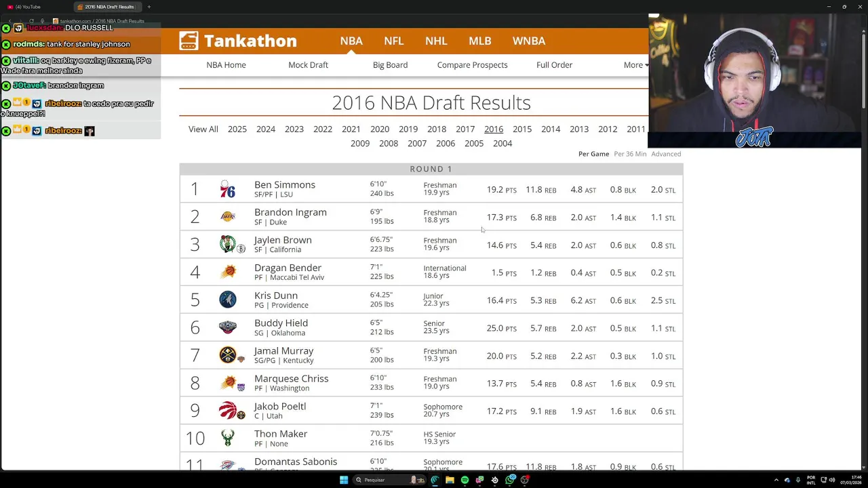
Task: Click the Celtics logo beside Jaylen Brown
Action: click(228, 244)
